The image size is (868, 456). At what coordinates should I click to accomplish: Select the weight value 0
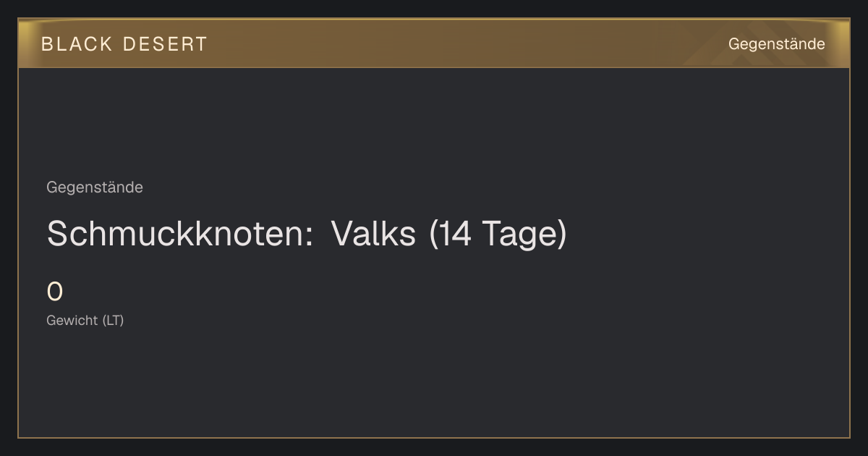pos(55,292)
